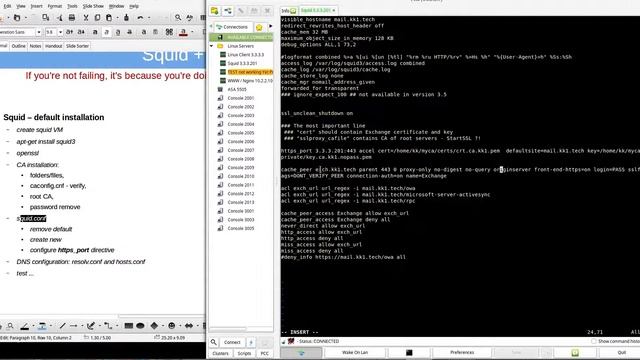Click the Clone Formatting paintbrush icon
Viewport: 640px width, 360px height.
(126, 18)
